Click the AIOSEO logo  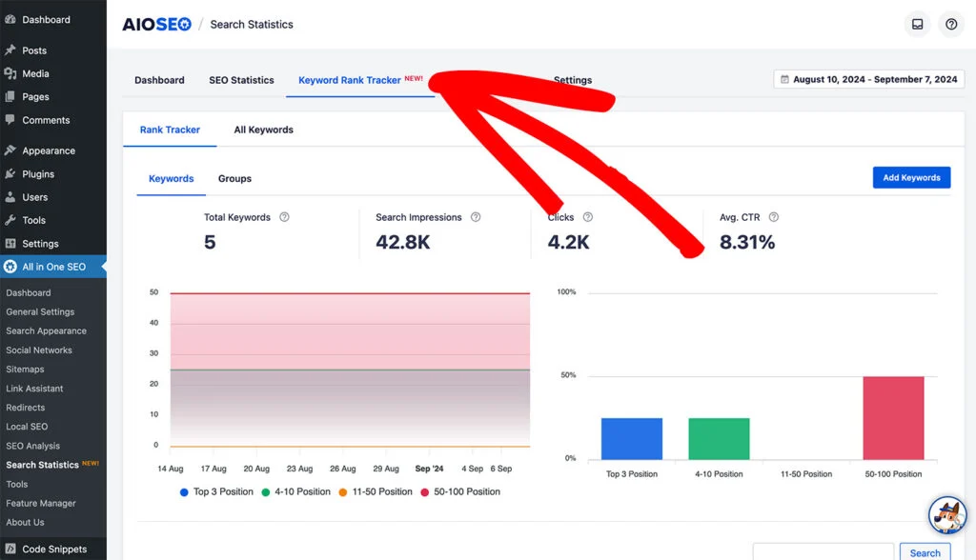coord(155,25)
